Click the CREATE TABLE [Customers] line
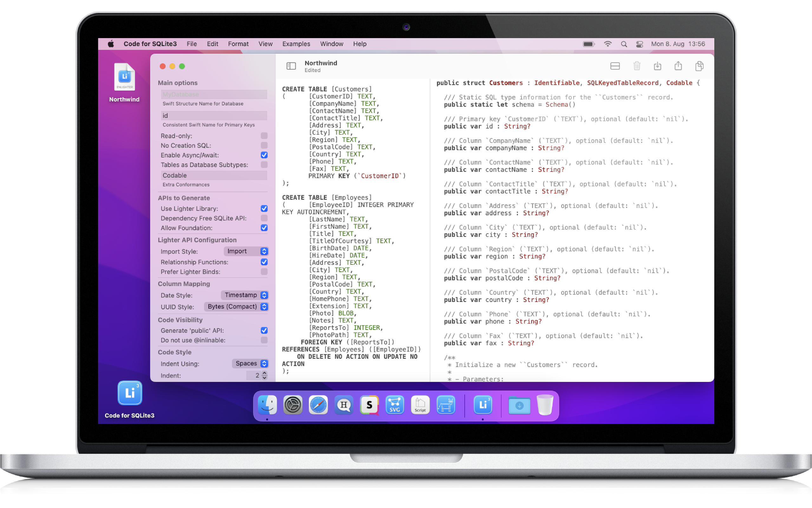The width and height of the screenshot is (812, 508). (327, 89)
